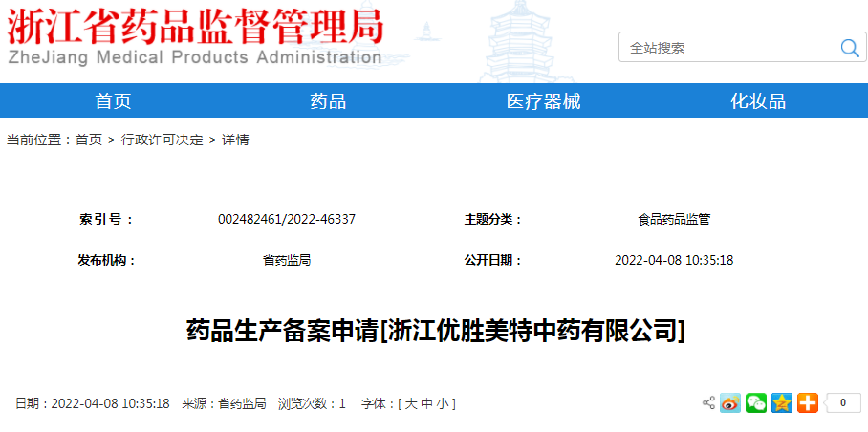Click the share symbol icon

click(708, 402)
